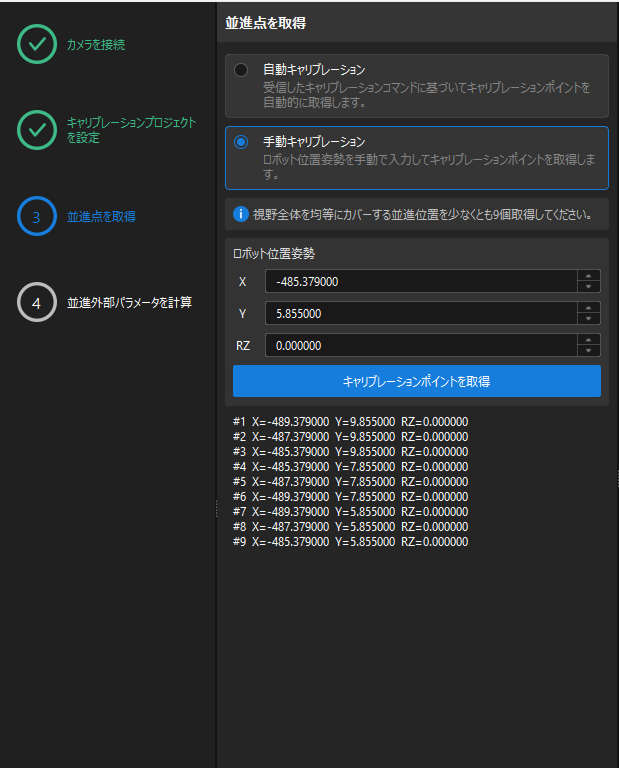
Task: Select point #5 X=-487.379000 Y=7.855000
Action: [x=351, y=482]
